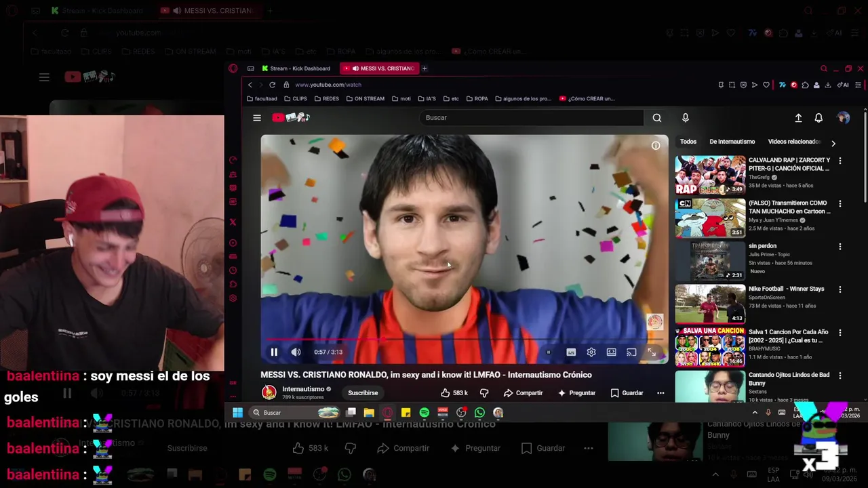Cast video with the player's cast icon
868x488 pixels.
tap(631, 352)
